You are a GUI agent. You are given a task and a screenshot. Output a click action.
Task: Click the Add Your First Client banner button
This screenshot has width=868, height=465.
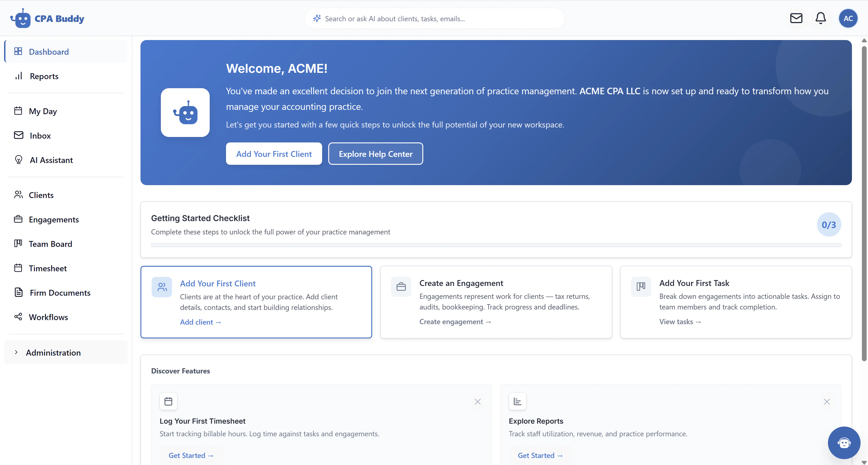(x=273, y=154)
